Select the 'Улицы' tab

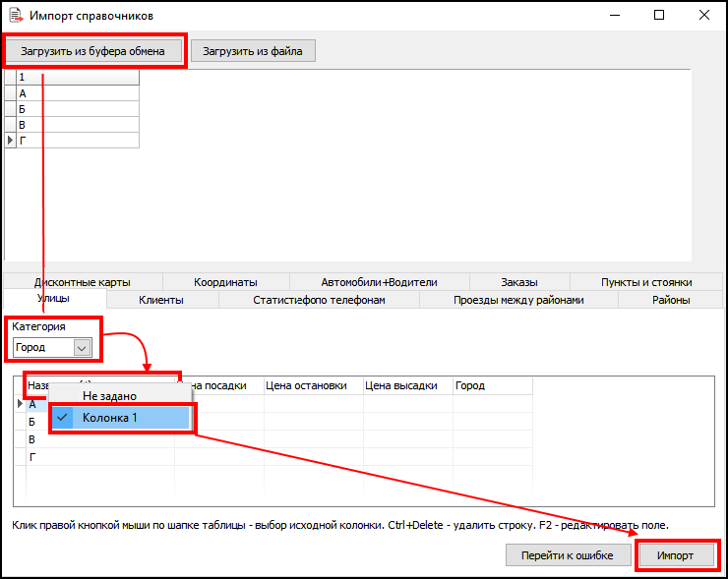pyautogui.click(x=54, y=298)
